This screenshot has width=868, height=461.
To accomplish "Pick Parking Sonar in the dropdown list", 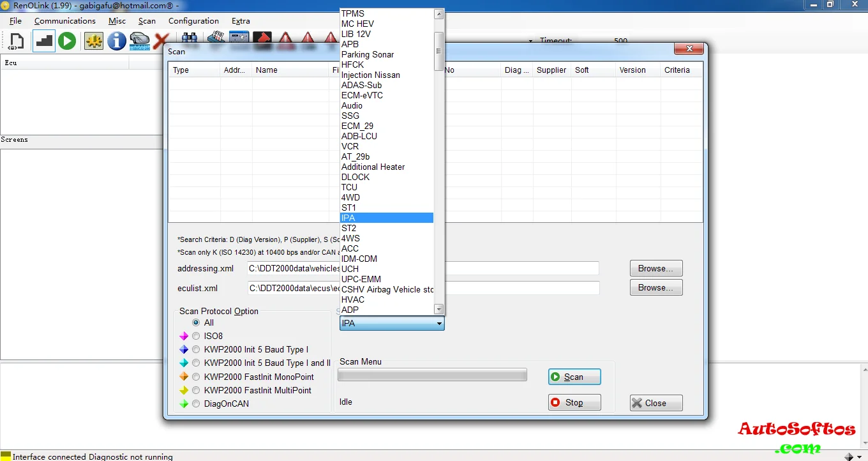I will coord(368,54).
